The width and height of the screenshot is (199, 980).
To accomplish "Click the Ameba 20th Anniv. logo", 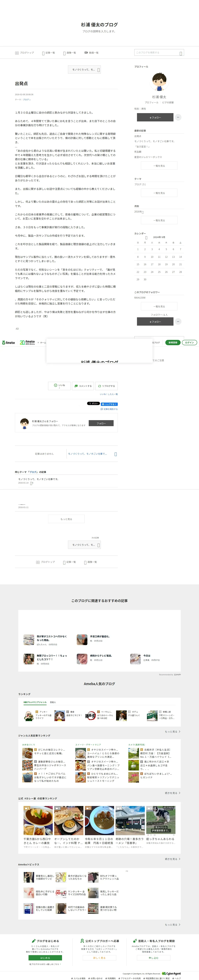I will (27, 342).
